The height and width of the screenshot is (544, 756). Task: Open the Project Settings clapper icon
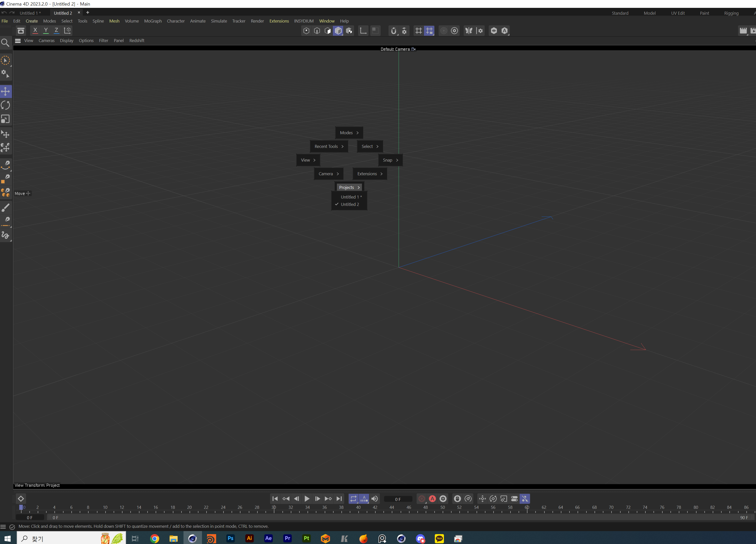743,31
